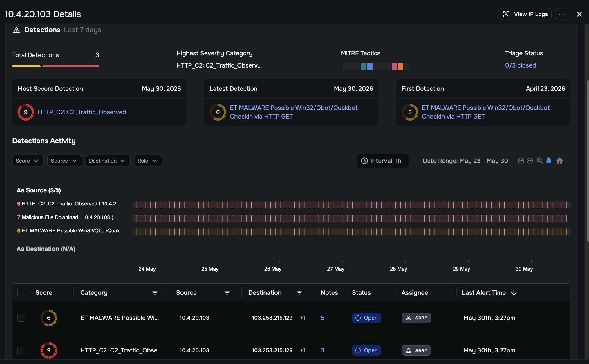Click the HTTP_C2::C2_Traffic_Observed timeline row label
Viewport: 589px width, 364px height.
click(x=68, y=204)
